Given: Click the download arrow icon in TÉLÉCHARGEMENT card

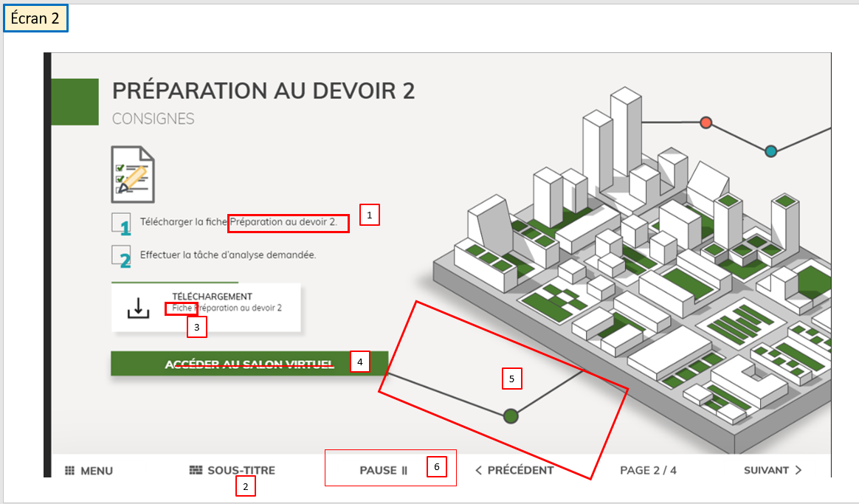Looking at the screenshot, I should (x=138, y=307).
